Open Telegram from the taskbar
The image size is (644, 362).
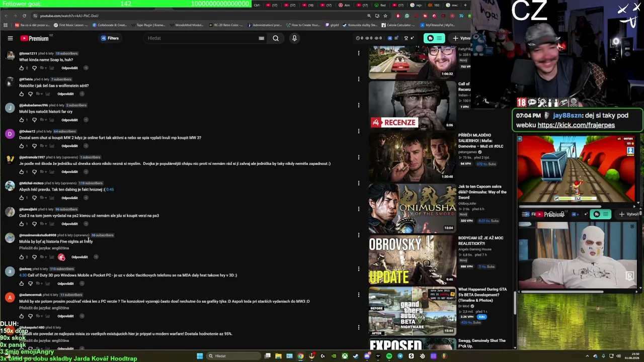400,356
